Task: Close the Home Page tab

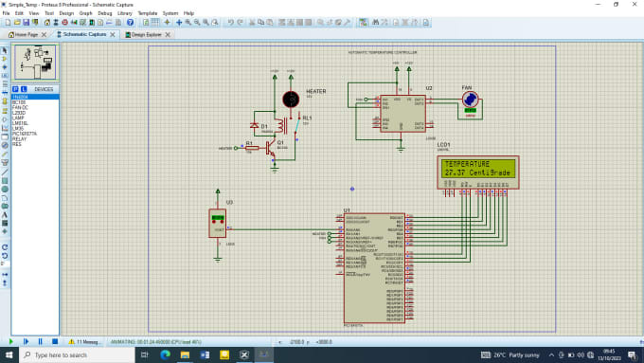Action: coord(44,35)
